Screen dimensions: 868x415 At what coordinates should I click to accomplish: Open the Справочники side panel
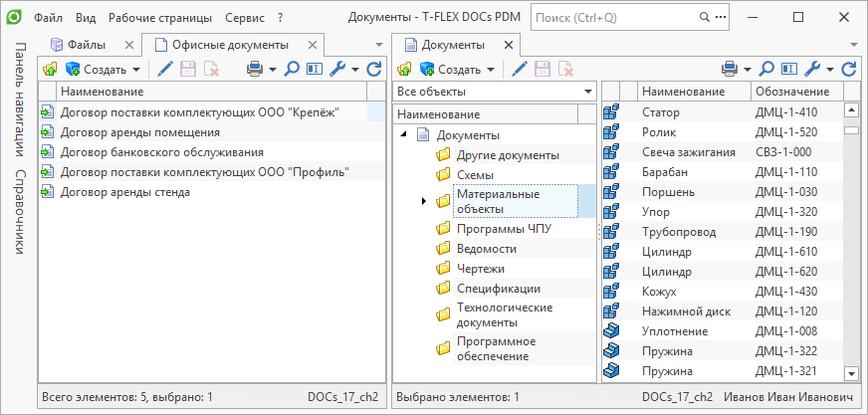pyautogui.click(x=19, y=211)
